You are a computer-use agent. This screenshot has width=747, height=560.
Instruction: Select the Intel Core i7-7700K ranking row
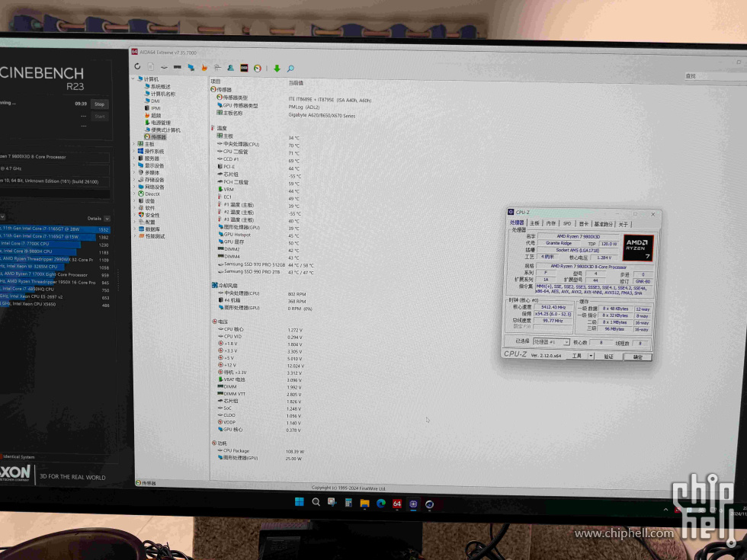[55, 244]
